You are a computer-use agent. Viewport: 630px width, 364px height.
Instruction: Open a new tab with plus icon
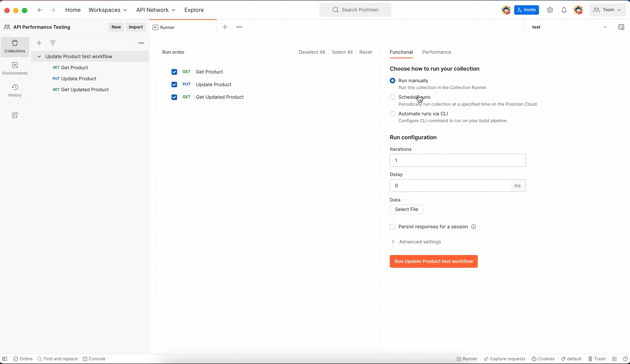pyautogui.click(x=225, y=27)
